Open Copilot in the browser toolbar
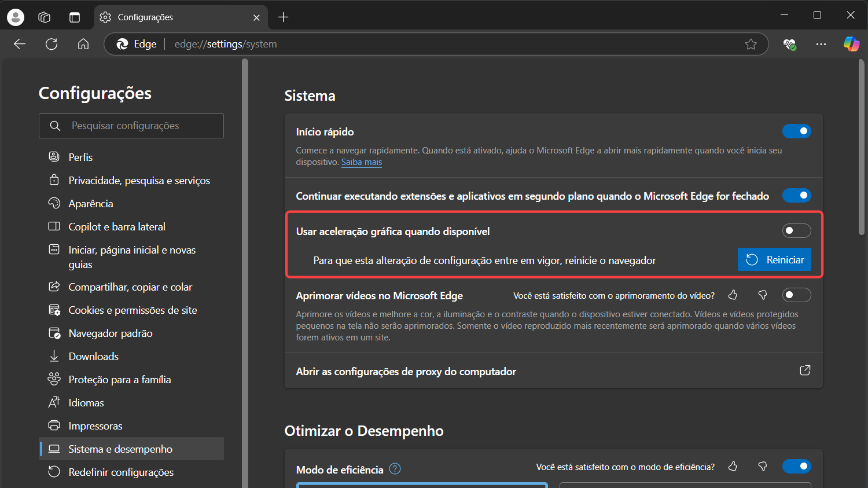The image size is (868, 488). tap(851, 44)
